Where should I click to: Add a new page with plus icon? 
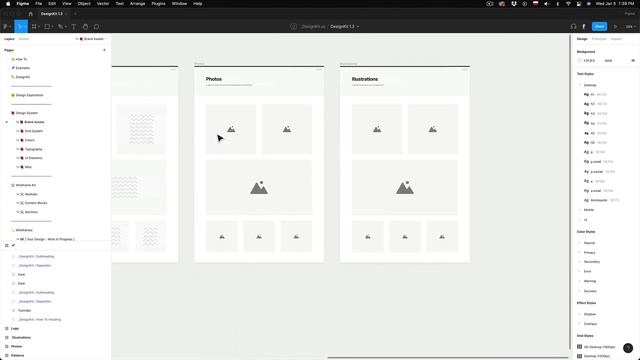pyautogui.click(x=104, y=50)
